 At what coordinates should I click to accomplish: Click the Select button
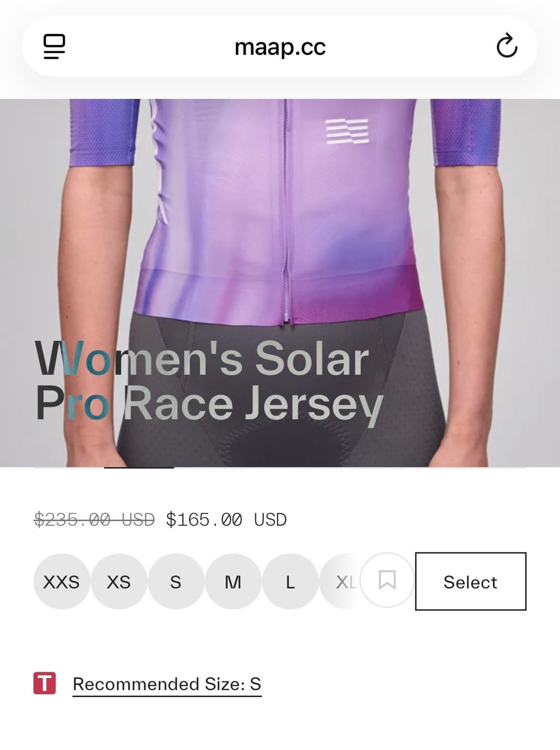[x=470, y=581]
